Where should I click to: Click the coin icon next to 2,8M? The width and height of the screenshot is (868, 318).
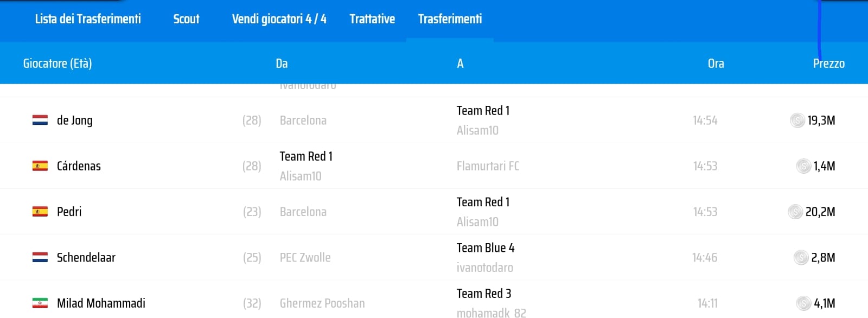click(x=801, y=258)
